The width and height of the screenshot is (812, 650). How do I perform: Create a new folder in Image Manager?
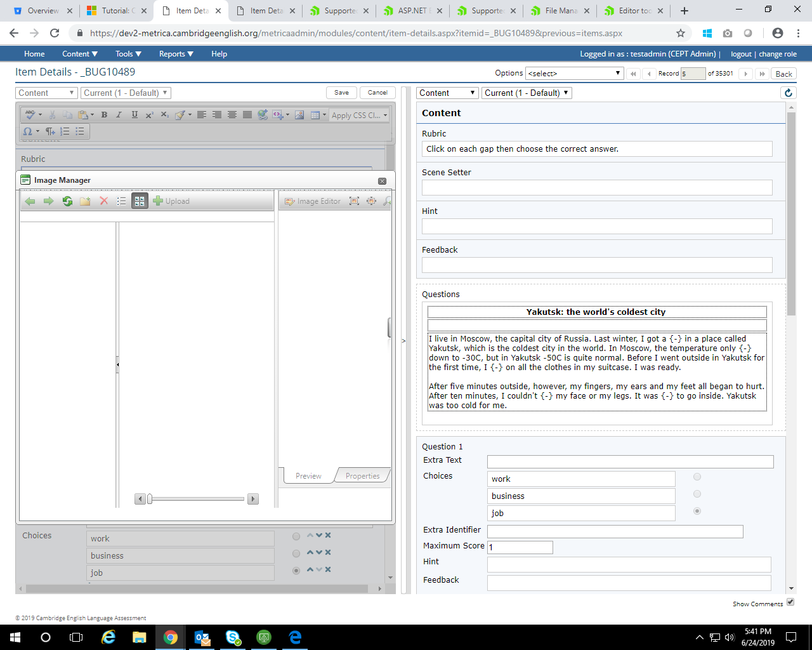point(85,201)
